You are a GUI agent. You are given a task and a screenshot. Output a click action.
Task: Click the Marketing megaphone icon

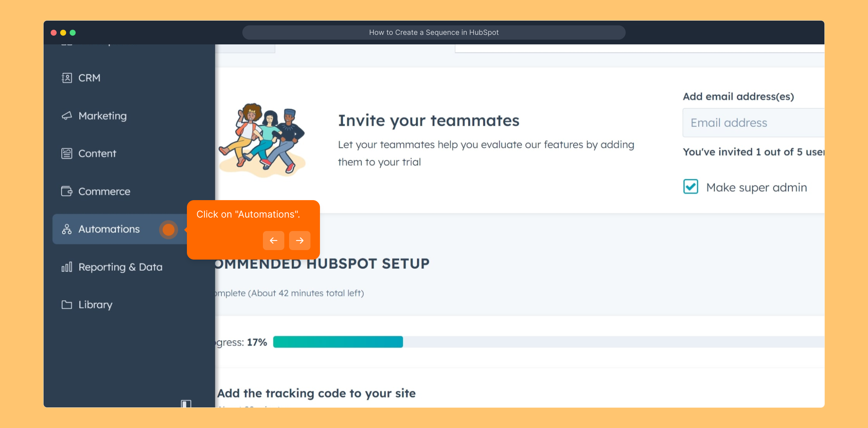pyautogui.click(x=67, y=116)
